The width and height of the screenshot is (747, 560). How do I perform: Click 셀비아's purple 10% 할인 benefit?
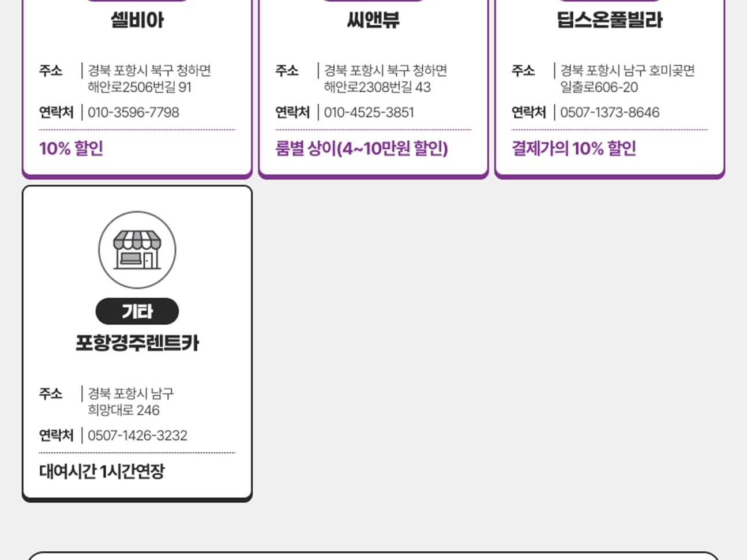pos(71,149)
